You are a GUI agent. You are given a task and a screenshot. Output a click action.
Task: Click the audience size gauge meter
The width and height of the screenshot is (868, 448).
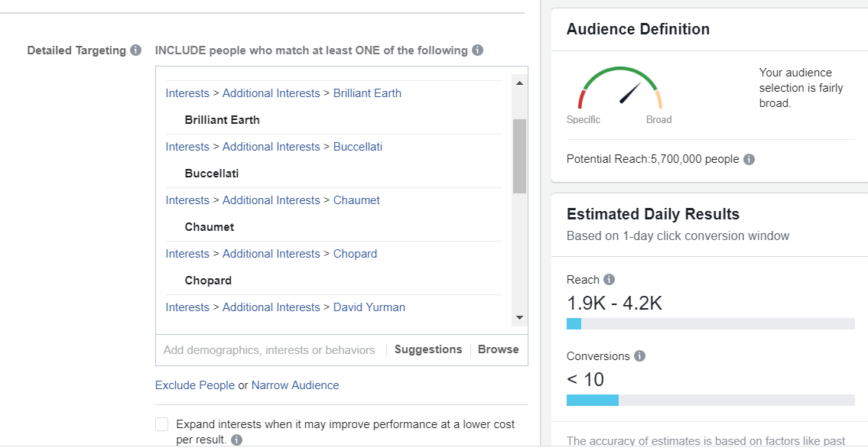click(x=620, y=87)
